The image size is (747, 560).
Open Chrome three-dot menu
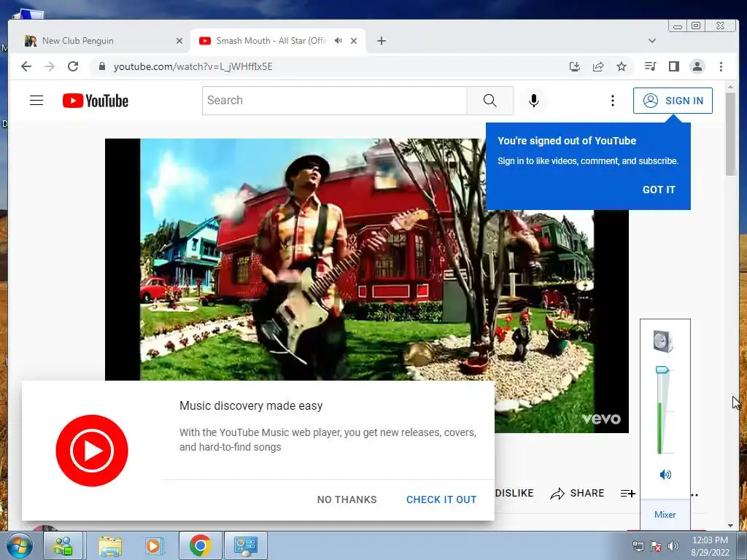point(721,66)
